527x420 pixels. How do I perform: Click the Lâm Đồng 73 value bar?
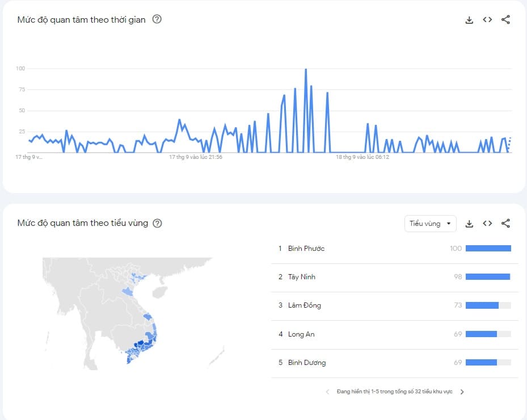(482, 305)
